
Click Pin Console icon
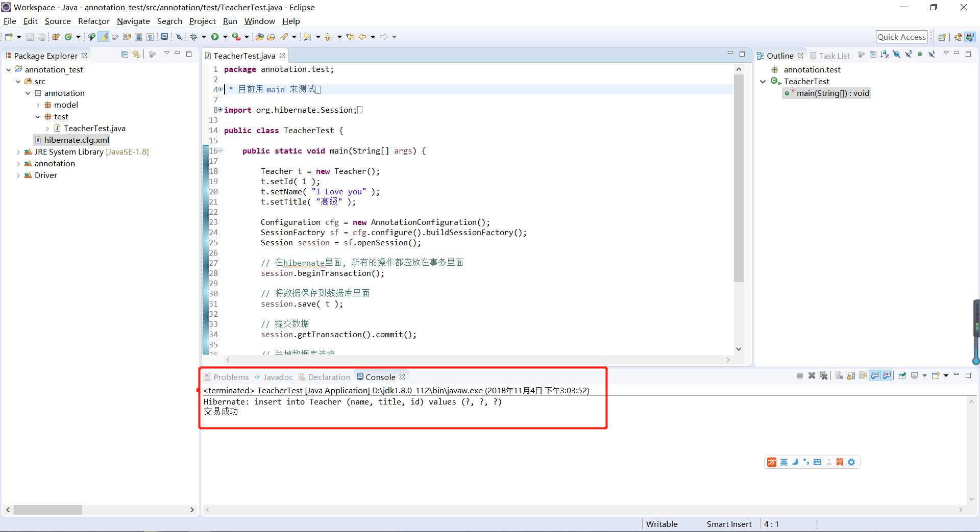pos(902,376)
